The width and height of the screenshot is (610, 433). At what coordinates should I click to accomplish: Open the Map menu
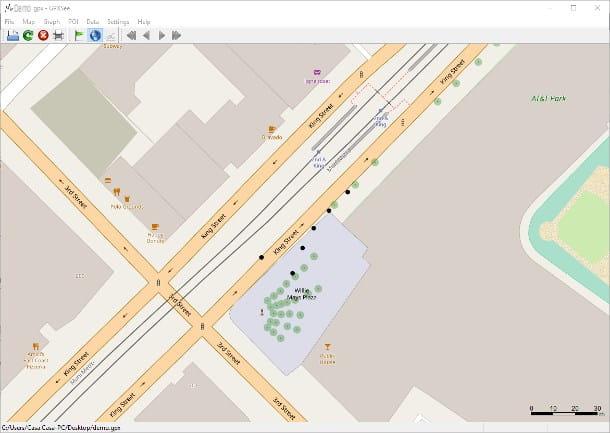[x=29, y=22]
